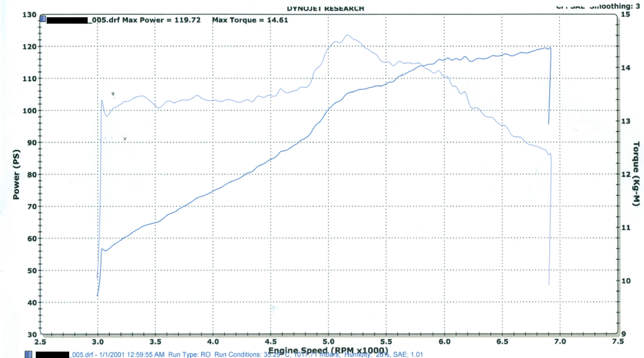The height and width of the screenshot is (358, 644).
Task: Click the run file icon in bottom status line
Action: point(28,354)
